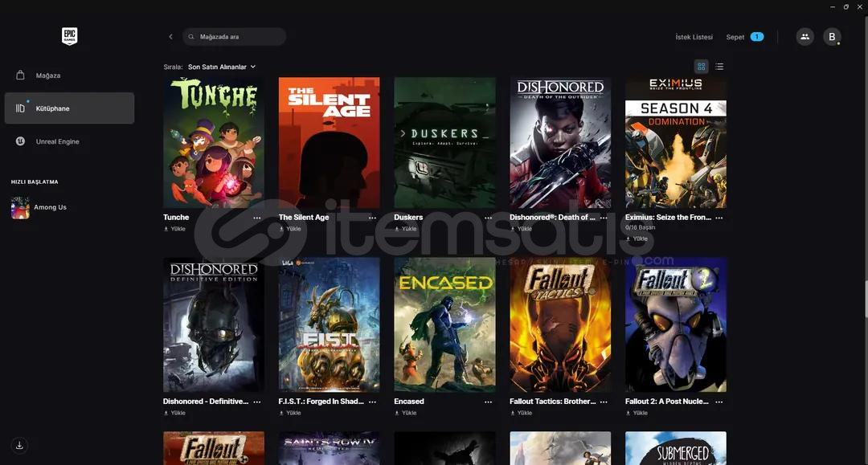The height and width of the screenshot is (465, 868).
Task: Open Fallout Tactics cover
Action: pos(560,324)
